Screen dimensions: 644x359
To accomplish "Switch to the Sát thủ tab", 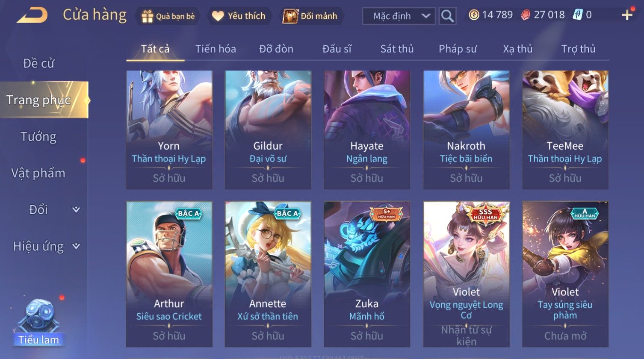I will (x=397, y=49).
